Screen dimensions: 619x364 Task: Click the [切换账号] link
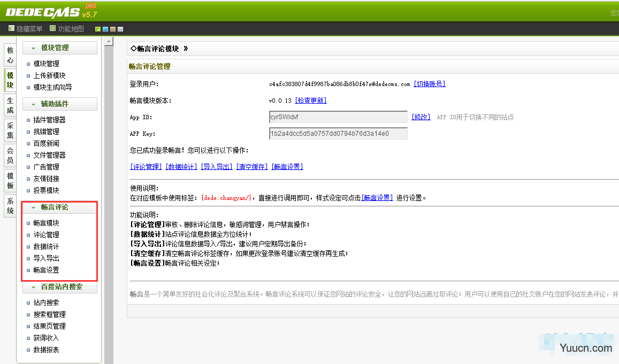point(429,84)
